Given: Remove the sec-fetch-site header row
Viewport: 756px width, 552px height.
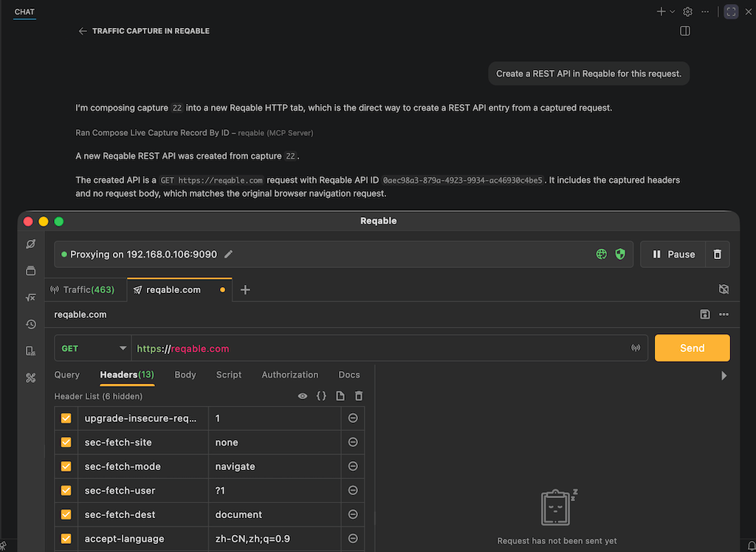Looking at the screenshot, I should [x=353, y=442].
